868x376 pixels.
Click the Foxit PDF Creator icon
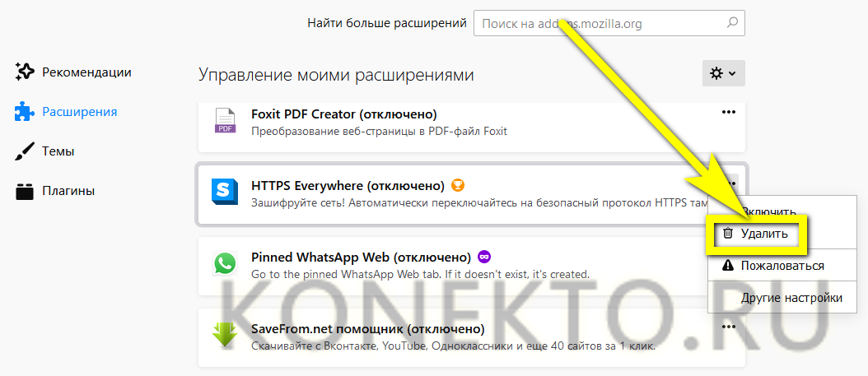pyautogui.click(x=225, y=120)
